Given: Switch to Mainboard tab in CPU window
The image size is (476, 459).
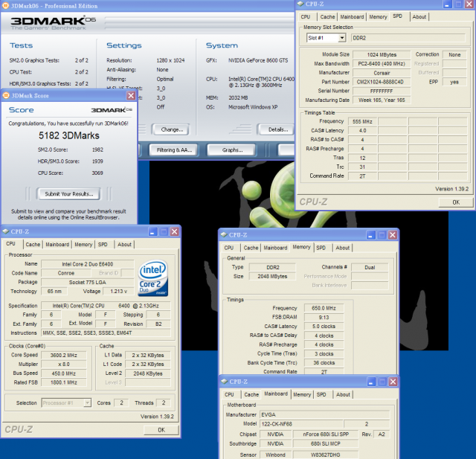Looking at the screenshot, I should pyautogui.click(x=57, y=244).
